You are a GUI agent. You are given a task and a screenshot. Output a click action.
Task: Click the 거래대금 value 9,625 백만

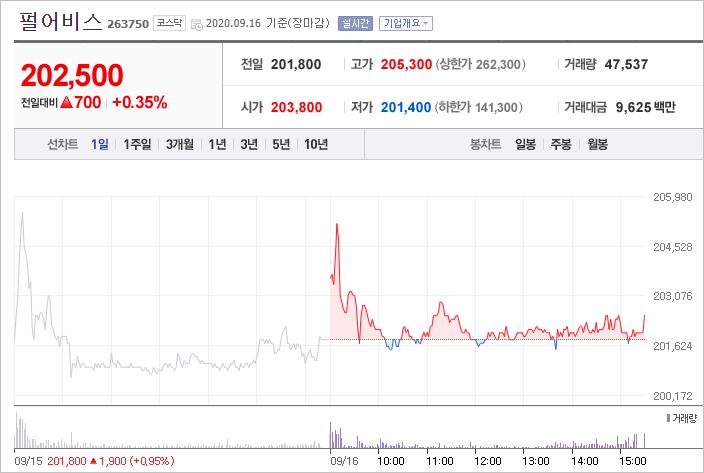coord(646,107)
